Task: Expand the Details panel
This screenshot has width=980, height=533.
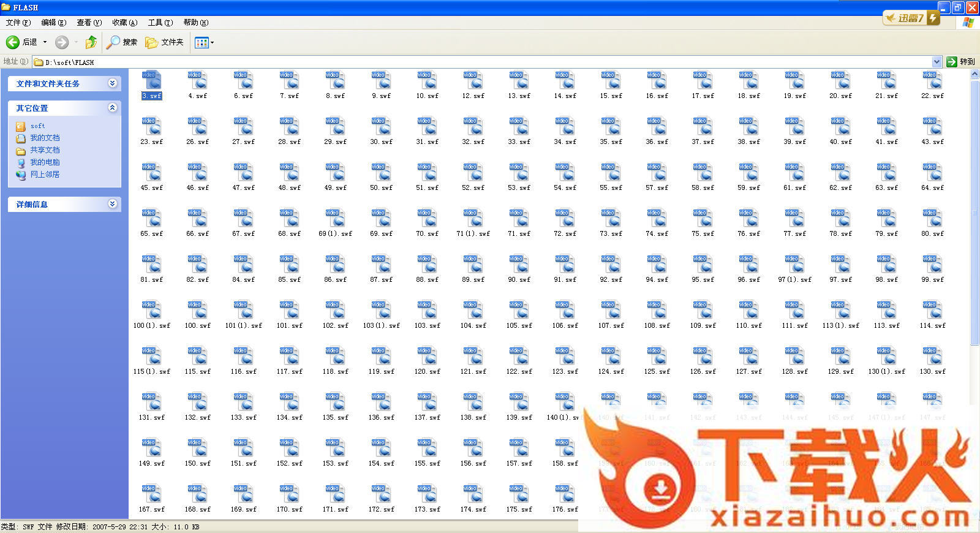Action: pos(113,204)
